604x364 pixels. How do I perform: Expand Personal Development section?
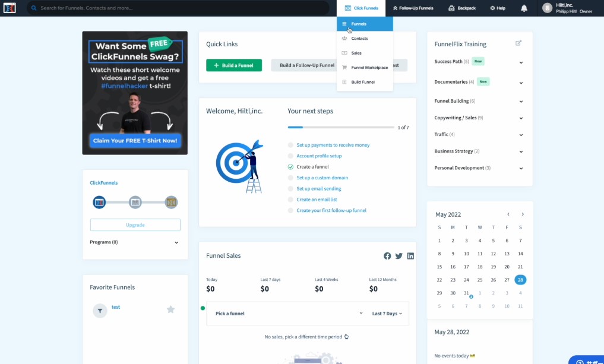point(521,168)
